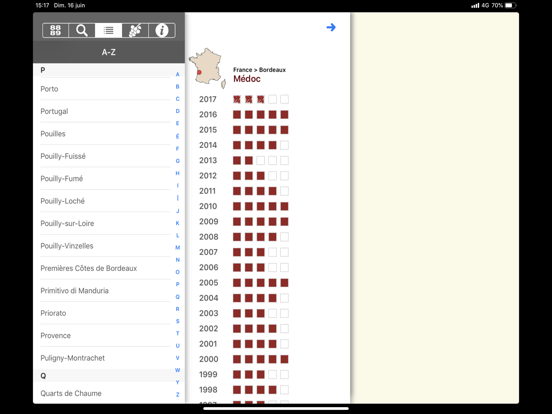Select the A-Z list view icon
552x414 pixels.
tap(108, 31)
